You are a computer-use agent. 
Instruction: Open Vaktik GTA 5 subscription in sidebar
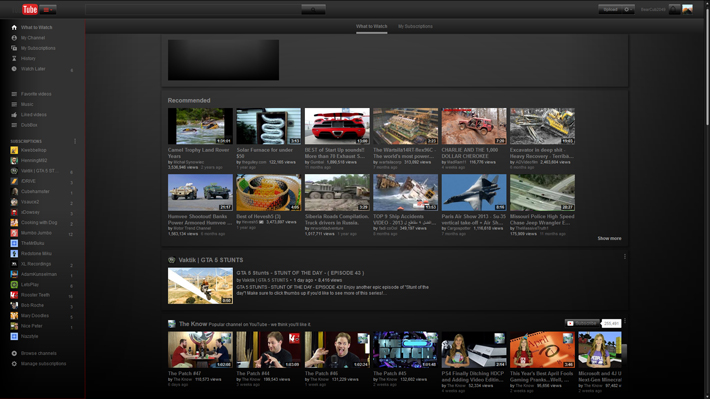click(39, 171)
